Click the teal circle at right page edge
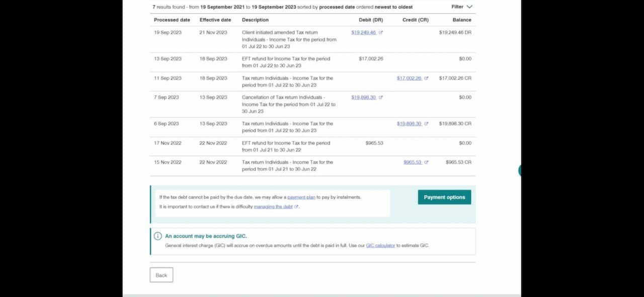The width and height of the screenshot is (644, 297). click(520, 170)
